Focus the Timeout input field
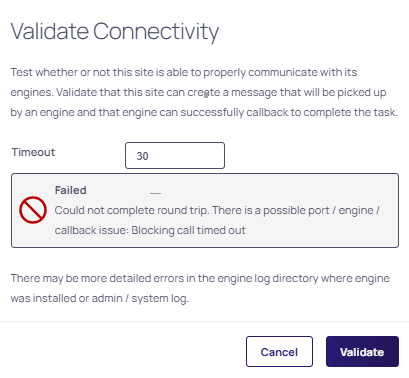This screenshot has height=378, width=409. 175,156
